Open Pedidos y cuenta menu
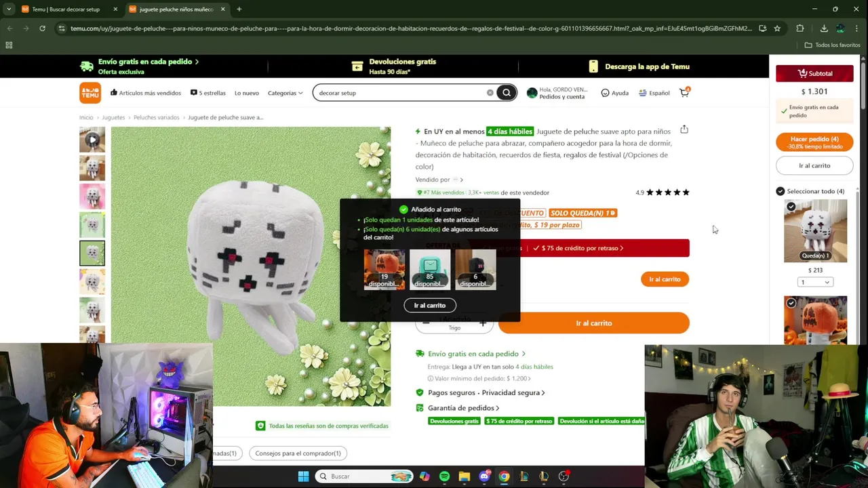 click(562, 97)
